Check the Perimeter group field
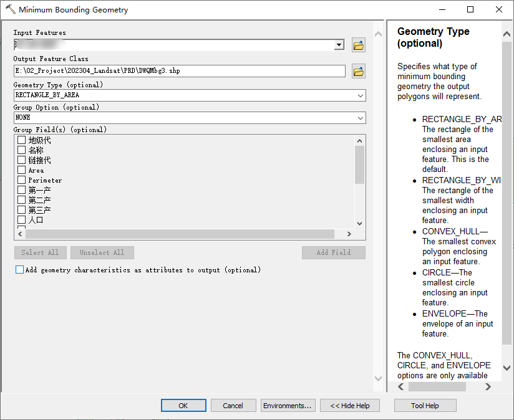514x420 pixels. pyautogui.click(x=22, y=179)
